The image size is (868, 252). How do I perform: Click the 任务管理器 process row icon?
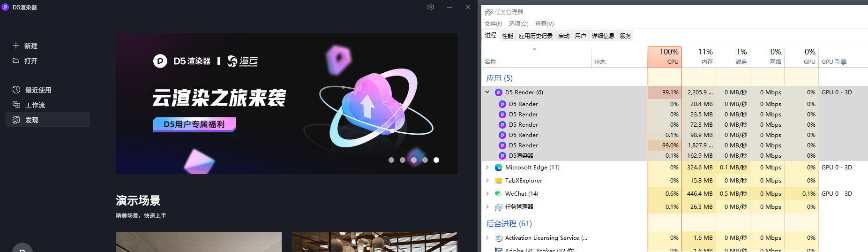(x=499, y=207)
